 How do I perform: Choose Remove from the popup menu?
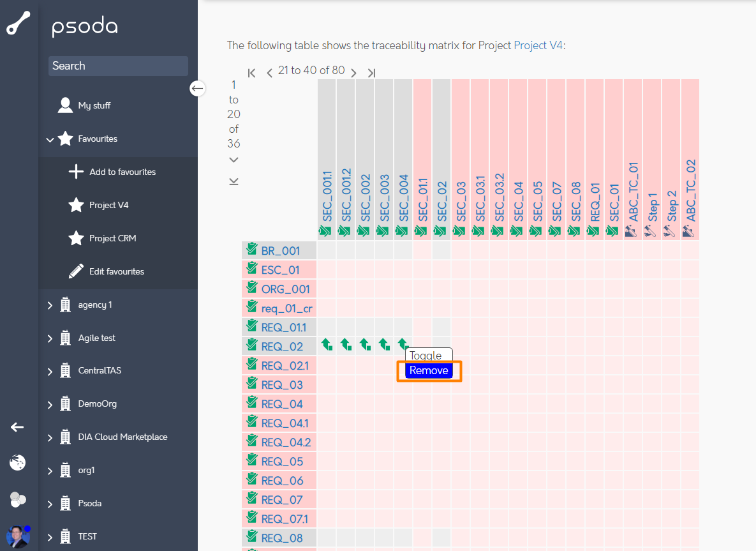(x=429, y=371)
